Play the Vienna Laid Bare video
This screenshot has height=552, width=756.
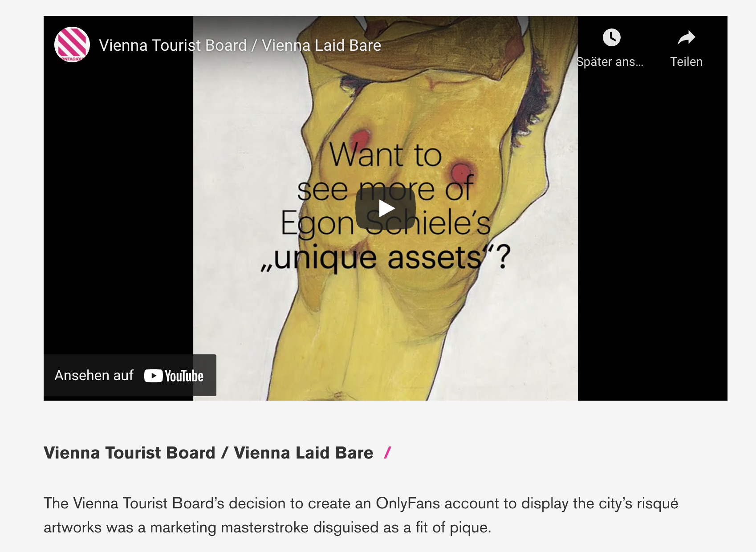click(386, 208)
